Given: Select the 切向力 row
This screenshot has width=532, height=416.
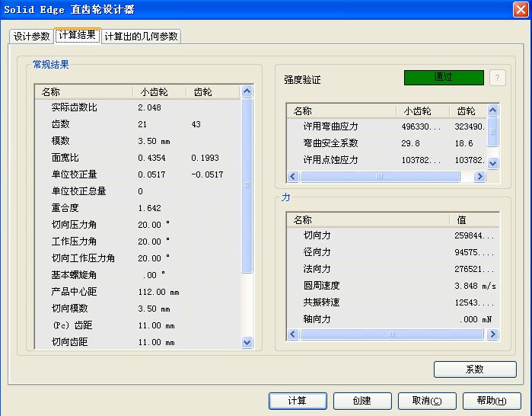Looking at the screenshot, I should (393, 235).
